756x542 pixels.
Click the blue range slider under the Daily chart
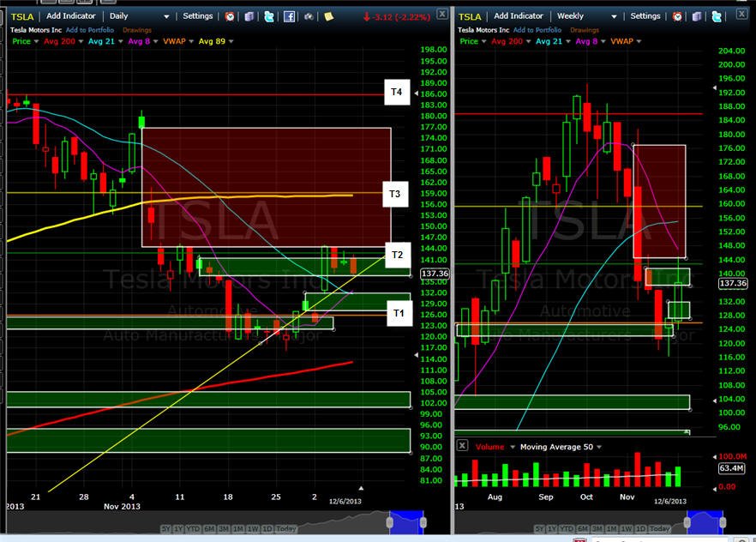click(406, 522)
